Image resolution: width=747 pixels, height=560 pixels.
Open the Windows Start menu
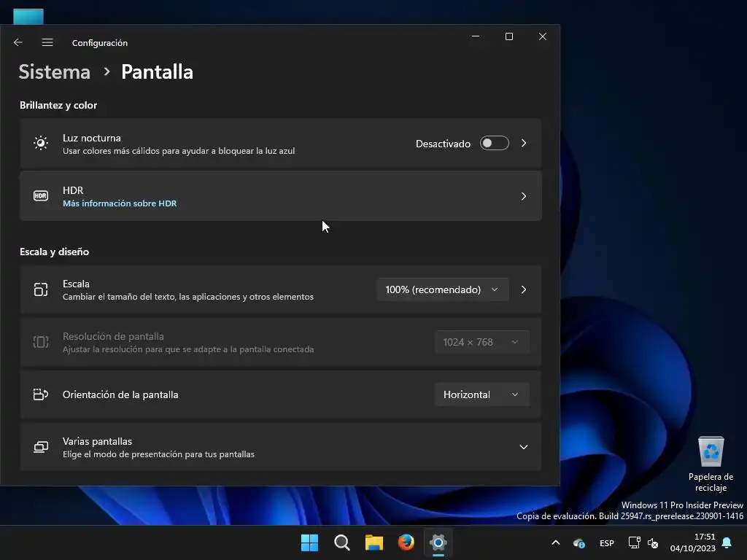point(309,542)
